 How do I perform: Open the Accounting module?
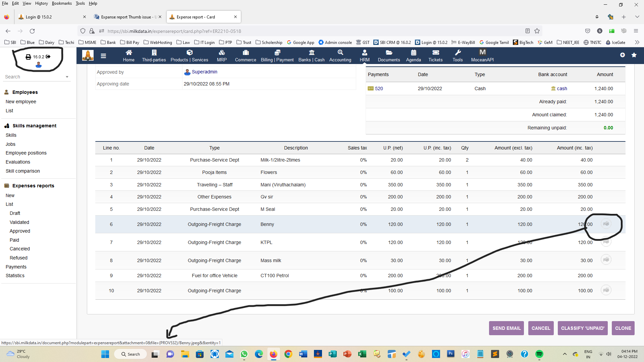point(340,55)
